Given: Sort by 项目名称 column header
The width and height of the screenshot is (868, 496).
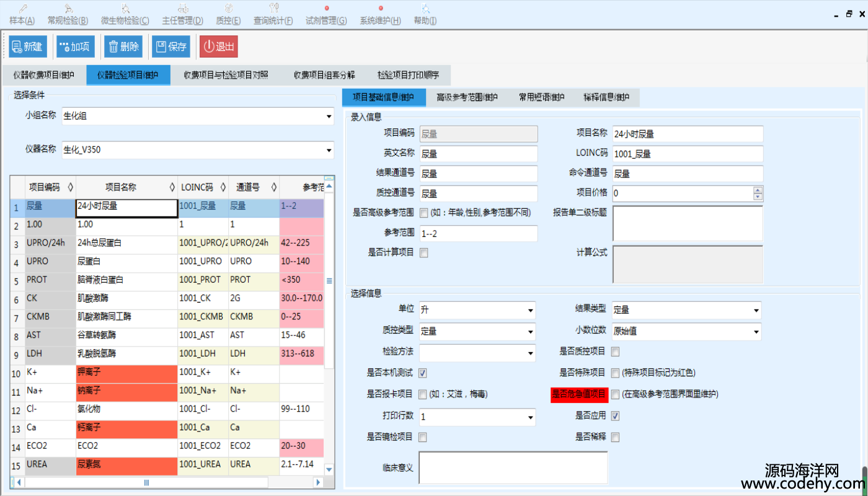Looking at the screenshot, I should coord(126,187).
